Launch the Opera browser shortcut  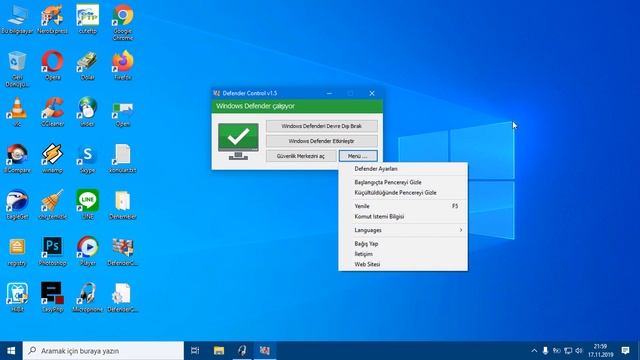click(x=52, y=64)
